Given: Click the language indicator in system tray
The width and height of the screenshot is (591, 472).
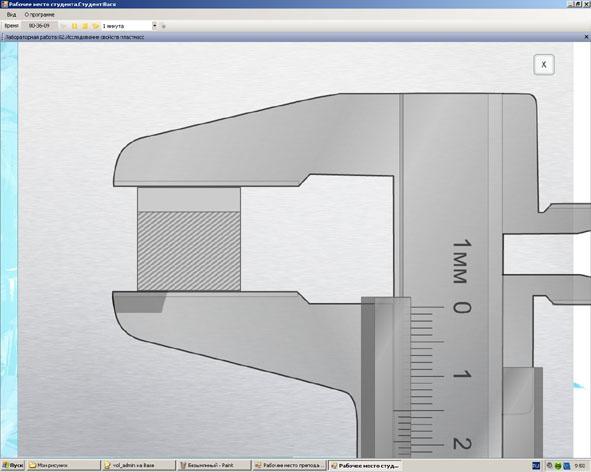Looking at the screenshot, I should pos(536,466).
